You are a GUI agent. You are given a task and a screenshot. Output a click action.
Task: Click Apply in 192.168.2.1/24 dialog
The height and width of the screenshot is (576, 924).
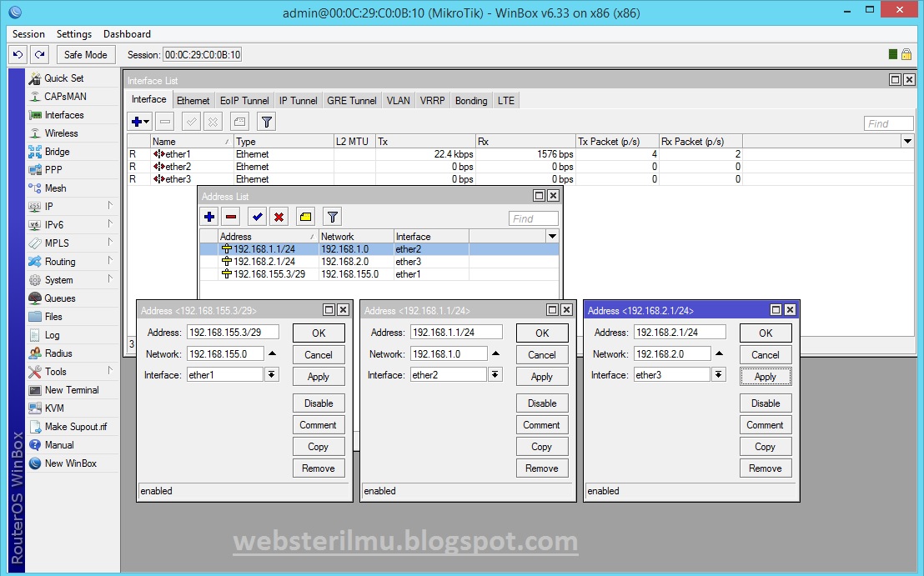tap(766, 376)
